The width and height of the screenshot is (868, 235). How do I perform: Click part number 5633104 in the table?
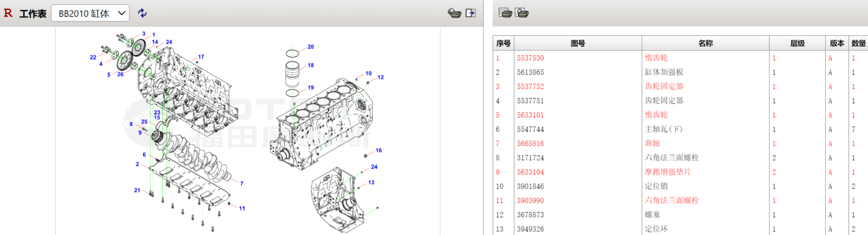(x=530, y=172)
